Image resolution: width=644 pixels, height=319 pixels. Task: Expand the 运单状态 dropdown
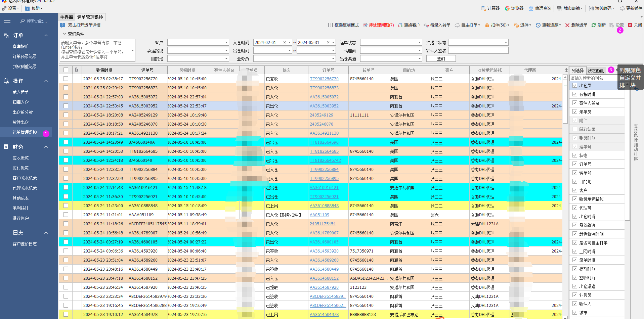pyautogui.click(x=419, y=43)
